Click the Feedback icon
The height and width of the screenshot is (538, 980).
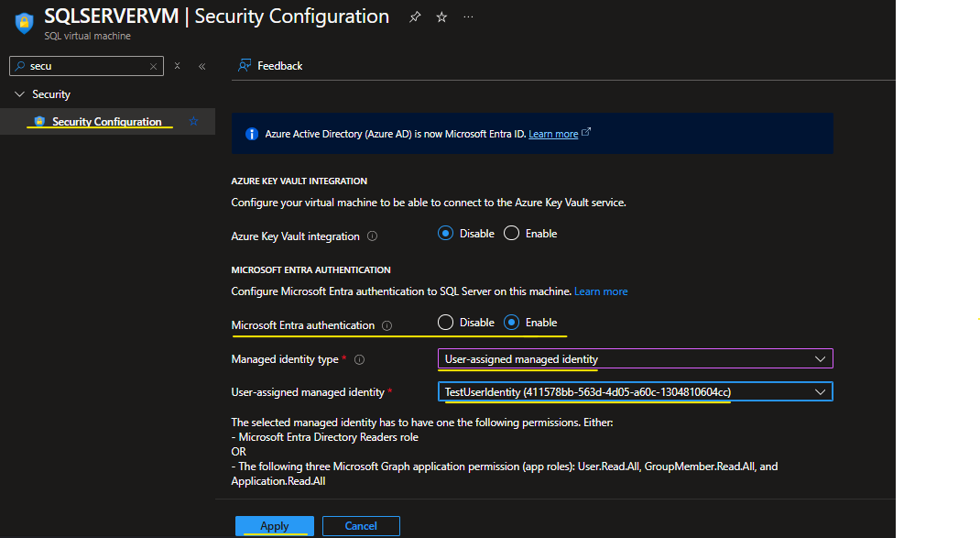(x=245, y=66)
